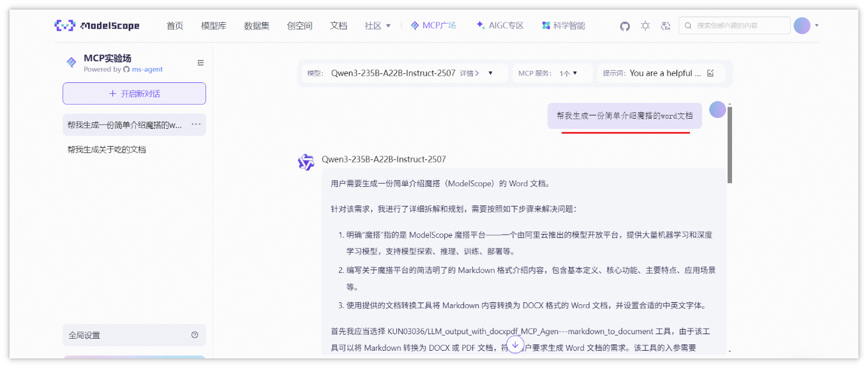This screenshot has width=868, height=368.
Task: Go to 科学智能 section
Action: [564, 26]
